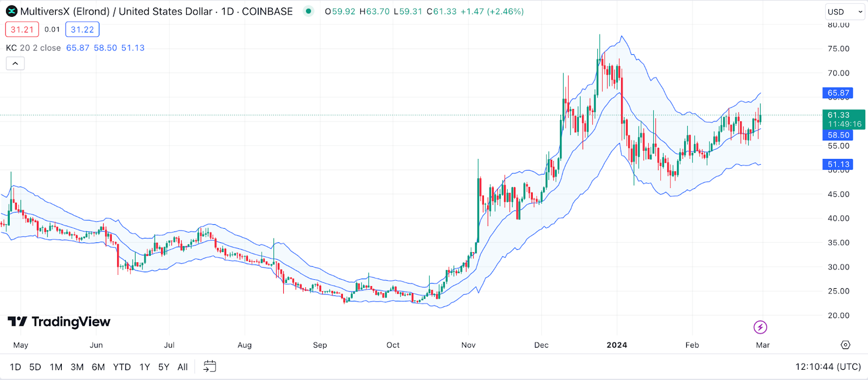868x380 pixels.
Task: Click the red sell price 31.21 button
Action: point(22,29)
